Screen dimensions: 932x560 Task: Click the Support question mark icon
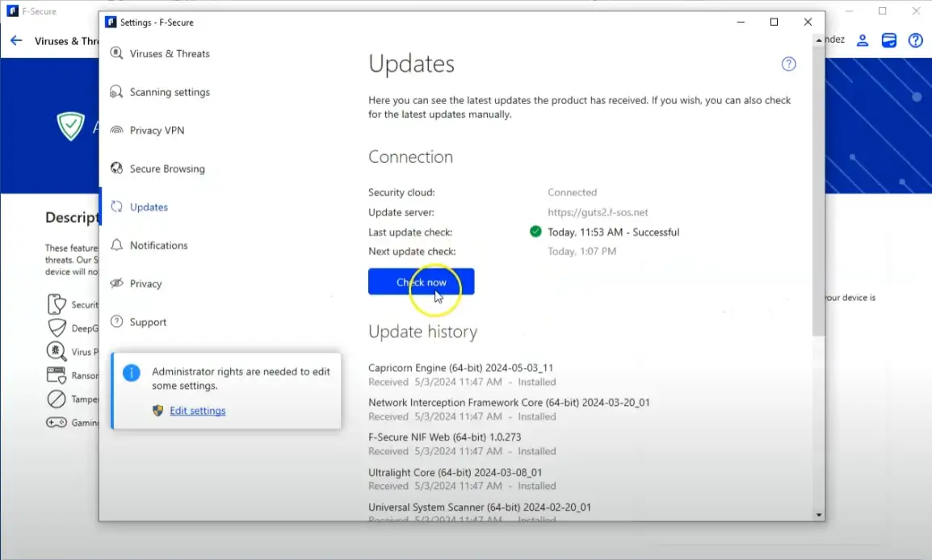pyautogui.click(x=116, y=322)
